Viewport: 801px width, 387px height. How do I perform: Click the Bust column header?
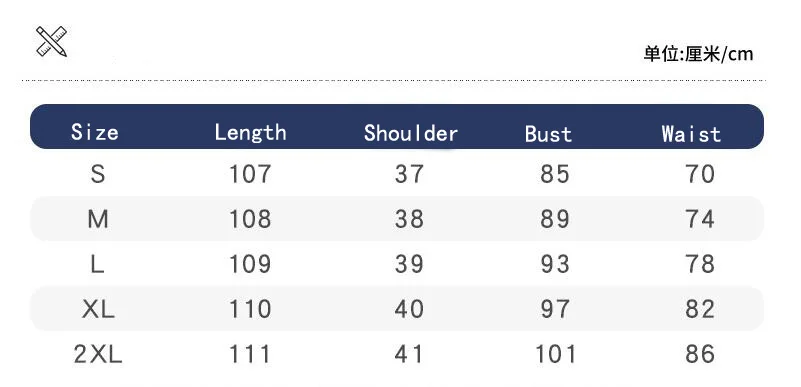(x=548, y=134)
